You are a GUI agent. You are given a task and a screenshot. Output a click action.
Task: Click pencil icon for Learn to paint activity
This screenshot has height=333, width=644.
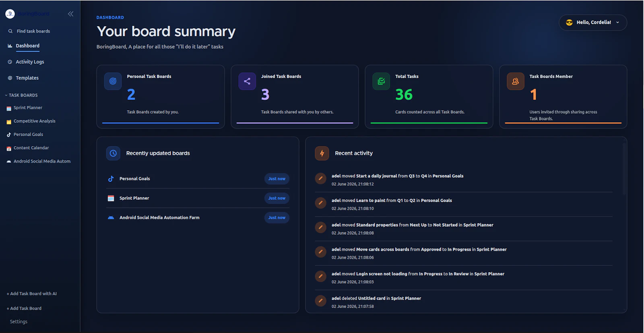coord(321,203)
